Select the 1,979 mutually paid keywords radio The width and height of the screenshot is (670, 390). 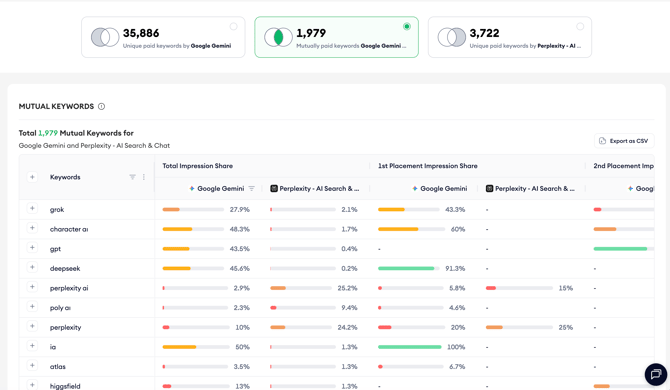tap(407, 26)
